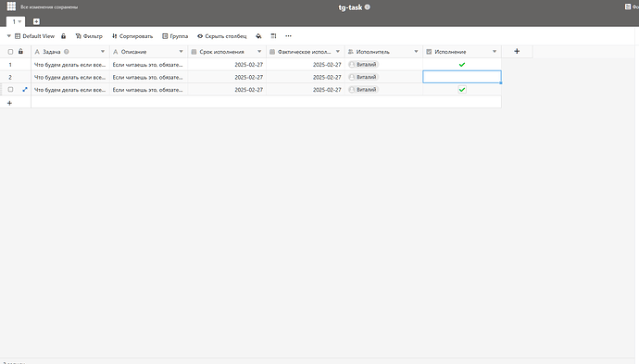
Task: Open the Исполнение column dropdown arrow
Action: click(x=495, y=51)
